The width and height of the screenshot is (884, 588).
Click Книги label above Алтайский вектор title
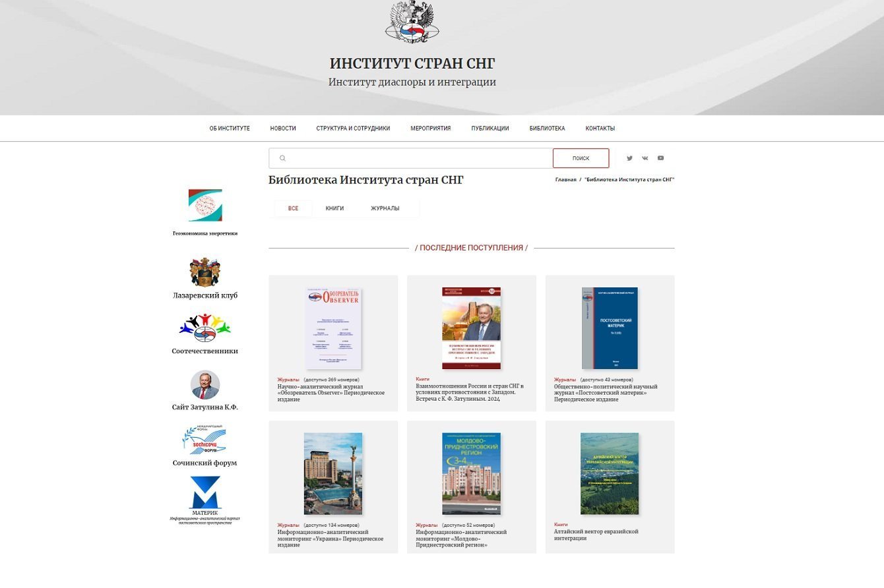561,525
